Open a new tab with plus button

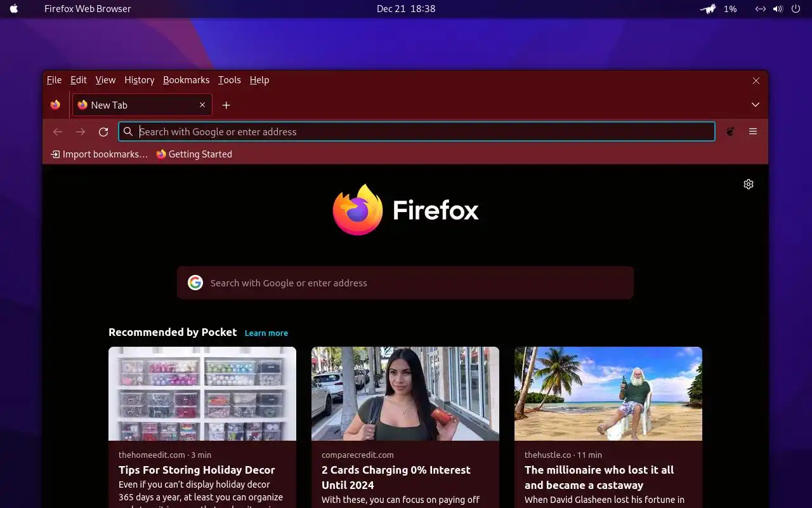[x=226, y=105]
